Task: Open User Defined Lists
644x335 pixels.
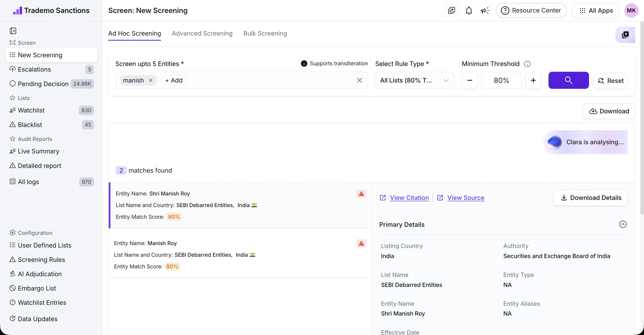Action: (51, 245)
